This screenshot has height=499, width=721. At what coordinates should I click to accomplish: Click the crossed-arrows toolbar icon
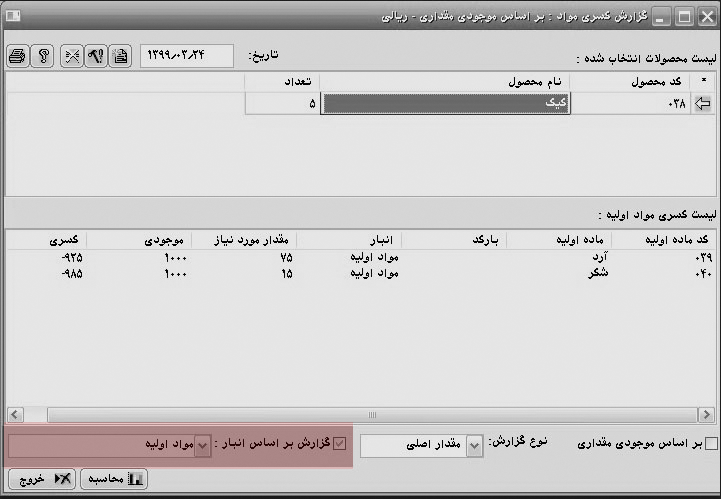(71, 56)
